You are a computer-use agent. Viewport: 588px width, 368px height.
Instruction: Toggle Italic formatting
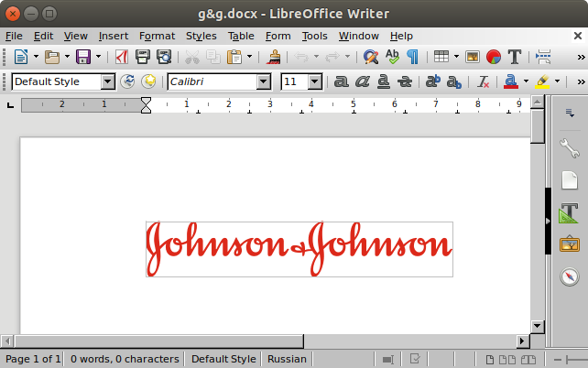pyautogui.click(x=363, y=81)
